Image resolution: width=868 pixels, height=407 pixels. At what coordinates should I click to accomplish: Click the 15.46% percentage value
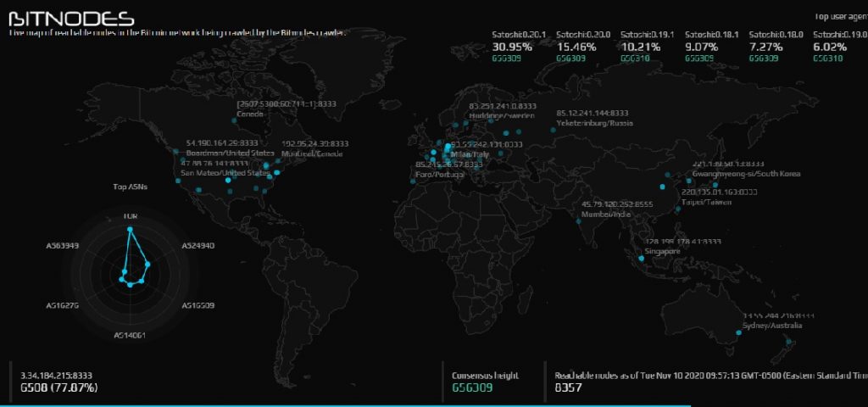coord(576,47)
